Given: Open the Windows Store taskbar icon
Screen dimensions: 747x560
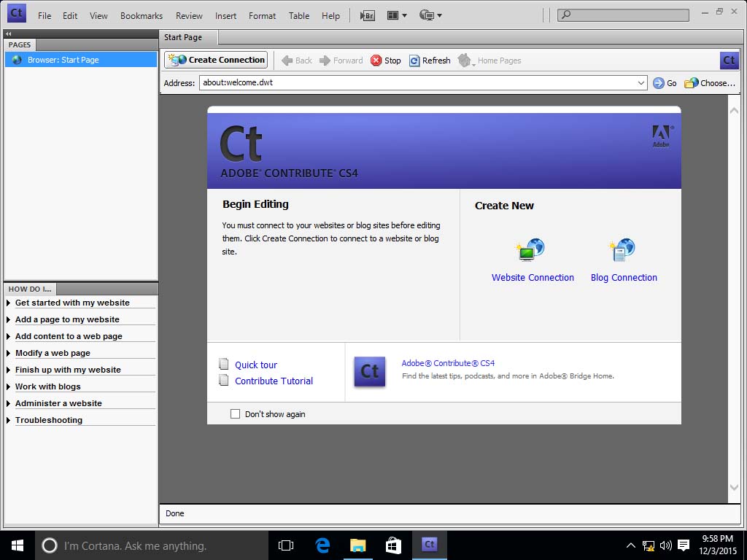Looking at the screenshot, I should (x=393, y=545).
